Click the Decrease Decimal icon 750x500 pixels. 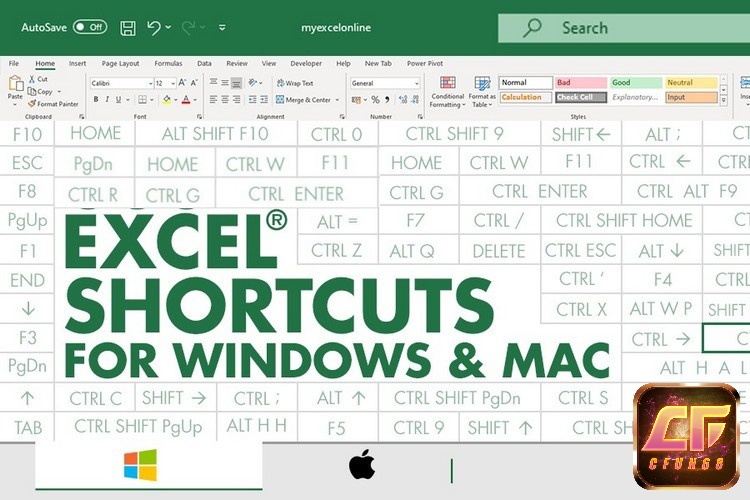point(415,100)
